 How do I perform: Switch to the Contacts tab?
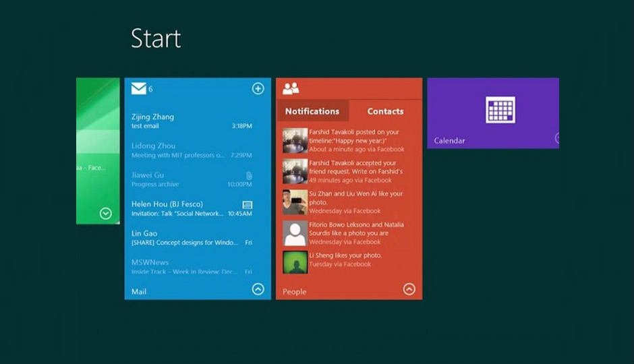tap(385, 111)
